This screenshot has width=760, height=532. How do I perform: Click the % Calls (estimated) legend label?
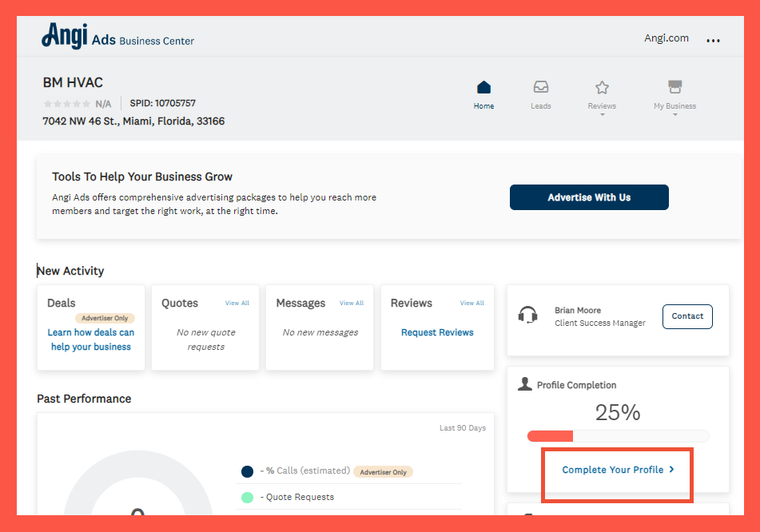point(304,471)
